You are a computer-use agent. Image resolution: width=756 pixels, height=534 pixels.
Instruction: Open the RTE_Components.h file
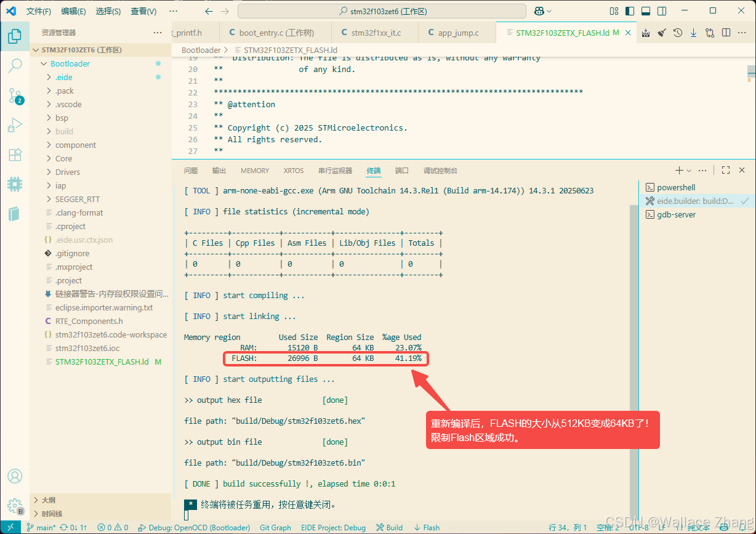[100, 321]
